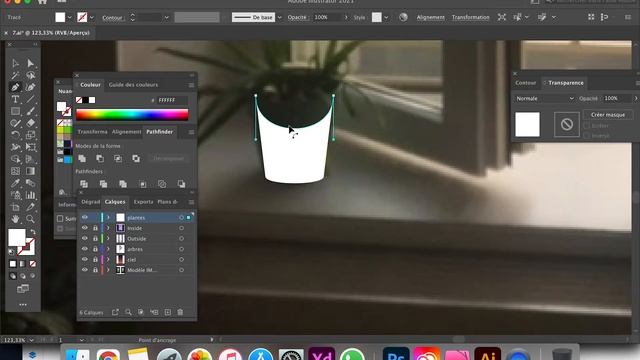Screen dimensions: 640x360
Task: Pick a color from the spectrum bar
Action: coord(132,114)
